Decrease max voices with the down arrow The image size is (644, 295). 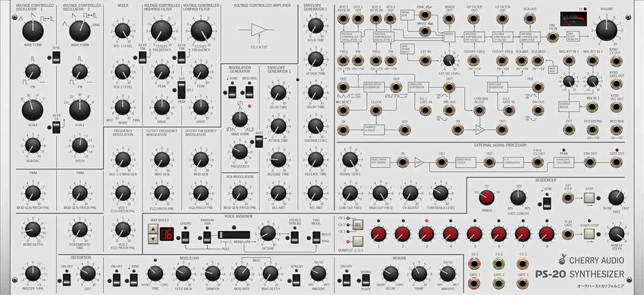click(x=152, y=239)
